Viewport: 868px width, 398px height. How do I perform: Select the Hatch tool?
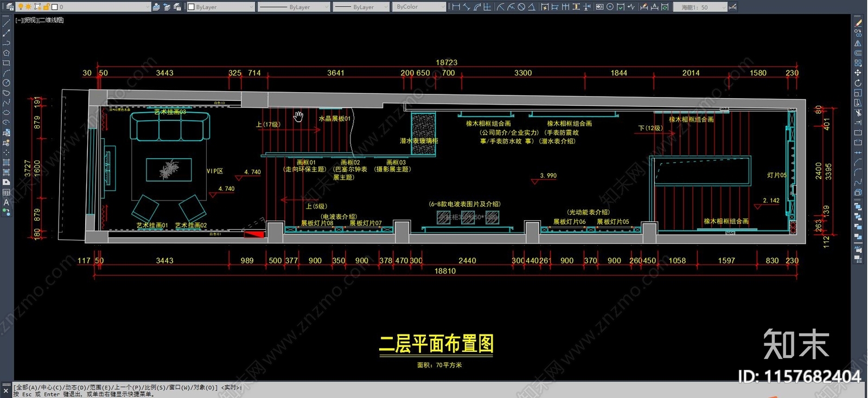pyautogui.click(x=7, y=163)
